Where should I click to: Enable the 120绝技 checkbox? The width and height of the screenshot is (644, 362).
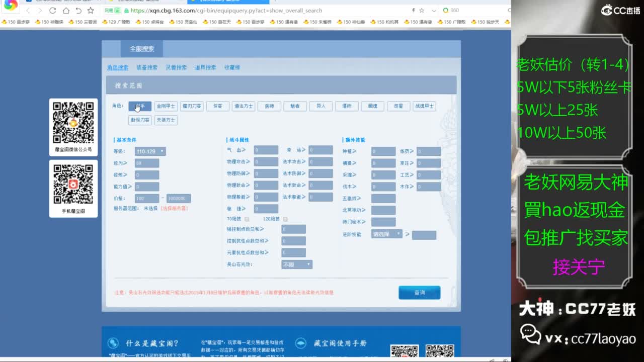(x=285, y=219)
